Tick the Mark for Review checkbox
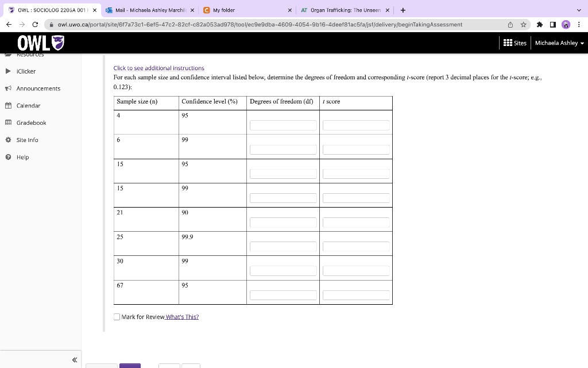Image resolution: width=588 pixels, height=368 pixels. (x=117, y=317)
